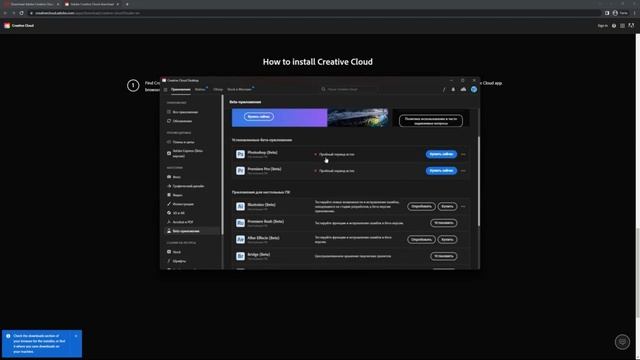Click the Premiere Rush (Beta) Ru app icon

[x=240, y=223]
